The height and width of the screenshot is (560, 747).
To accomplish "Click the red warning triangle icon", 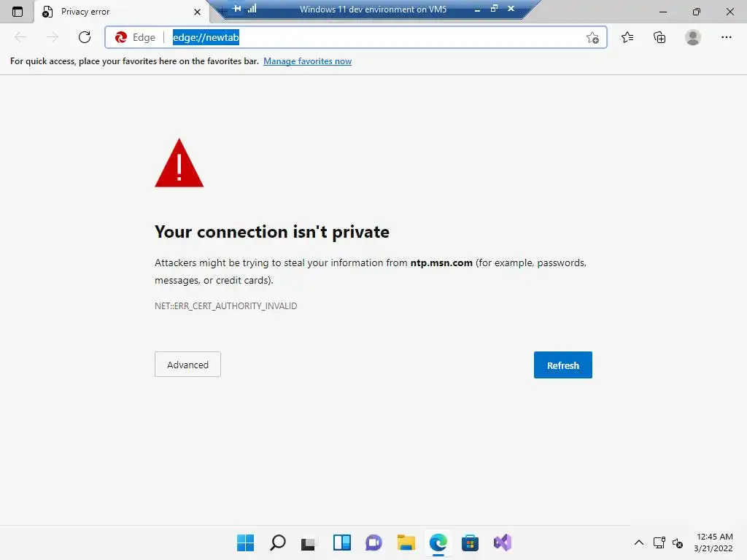I will coord(179,163).
